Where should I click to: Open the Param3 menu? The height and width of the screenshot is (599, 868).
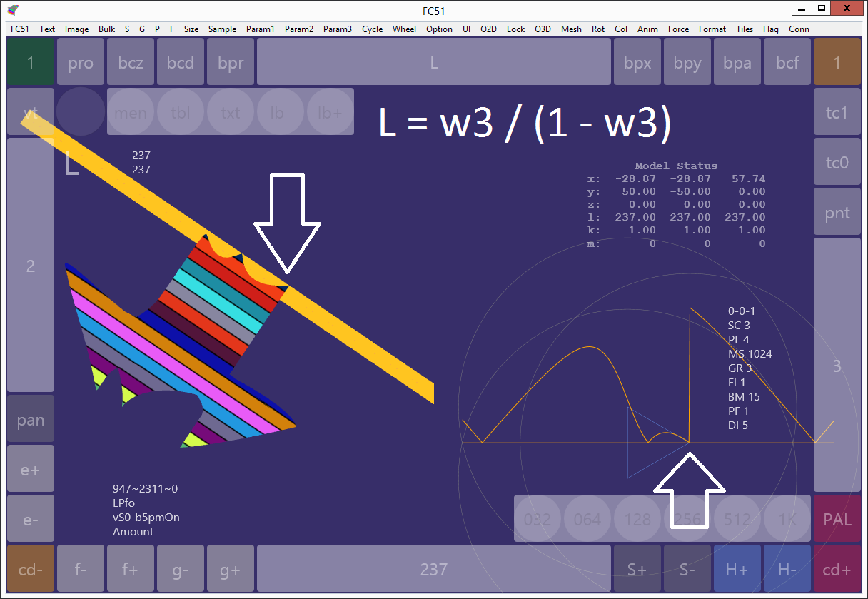pyautogui.click(x=338, y=29)
